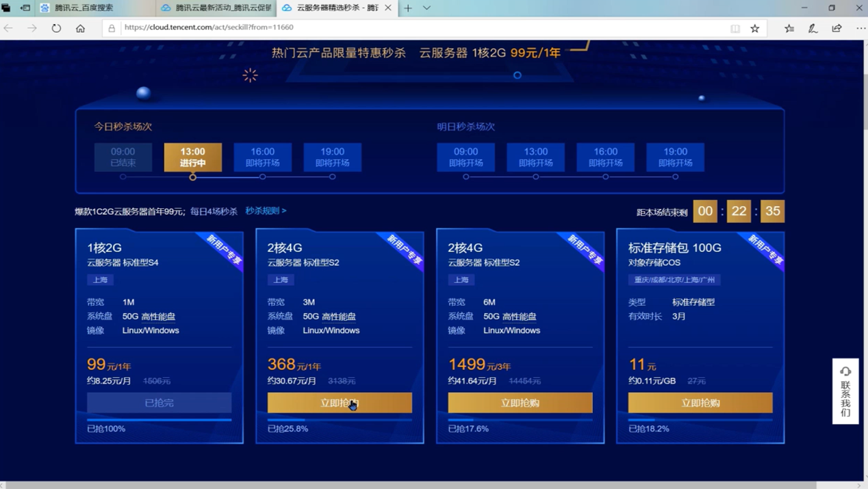Open the share page icon
This screenshot has height=489, width=868.
837,29
